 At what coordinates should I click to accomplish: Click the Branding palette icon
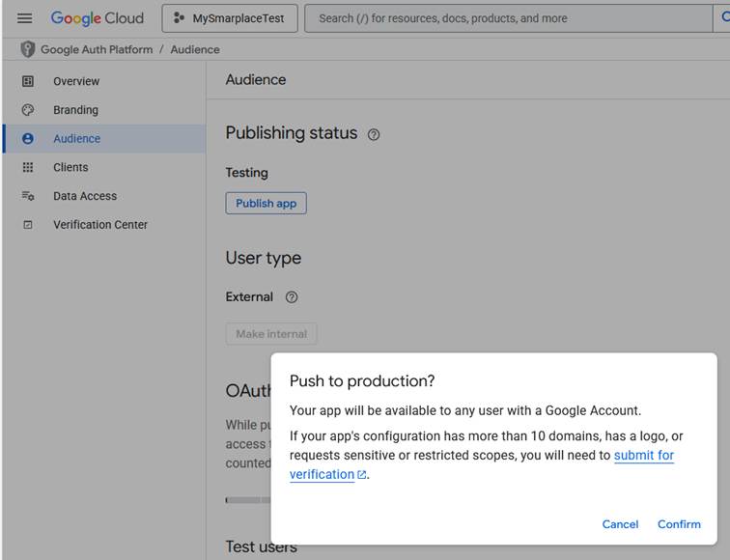[x=28, y=110]
